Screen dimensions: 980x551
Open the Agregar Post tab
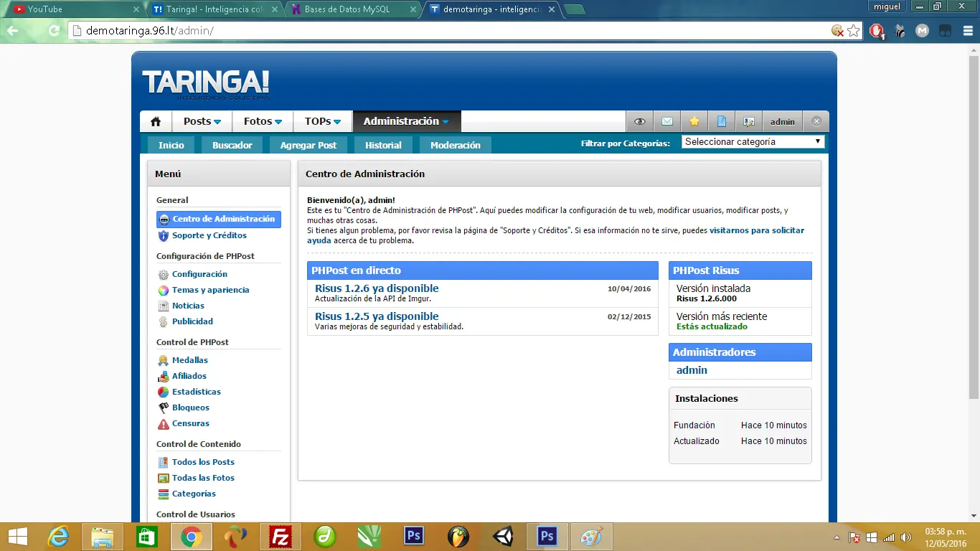click(308, 145)
